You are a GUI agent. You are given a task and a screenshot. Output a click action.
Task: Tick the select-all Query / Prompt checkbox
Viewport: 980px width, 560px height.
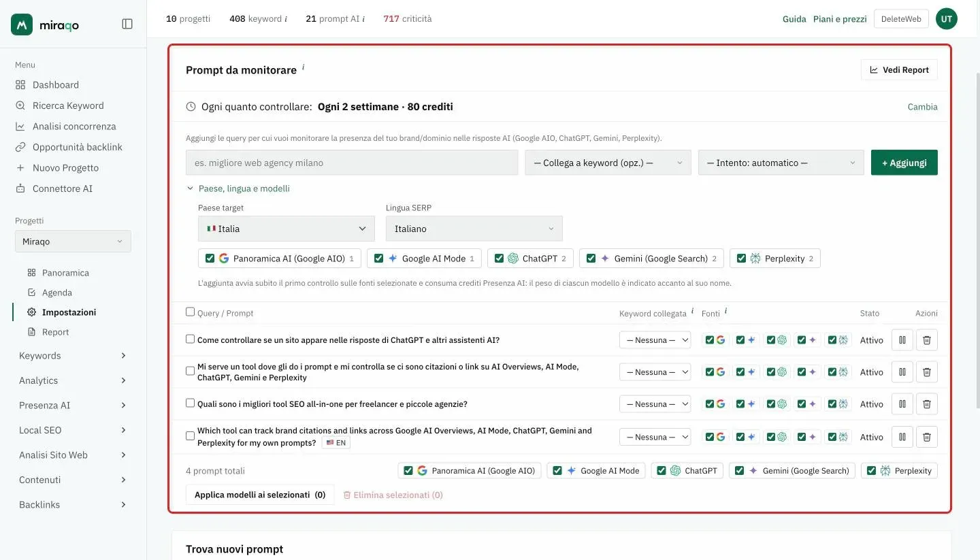click(191, 312)
